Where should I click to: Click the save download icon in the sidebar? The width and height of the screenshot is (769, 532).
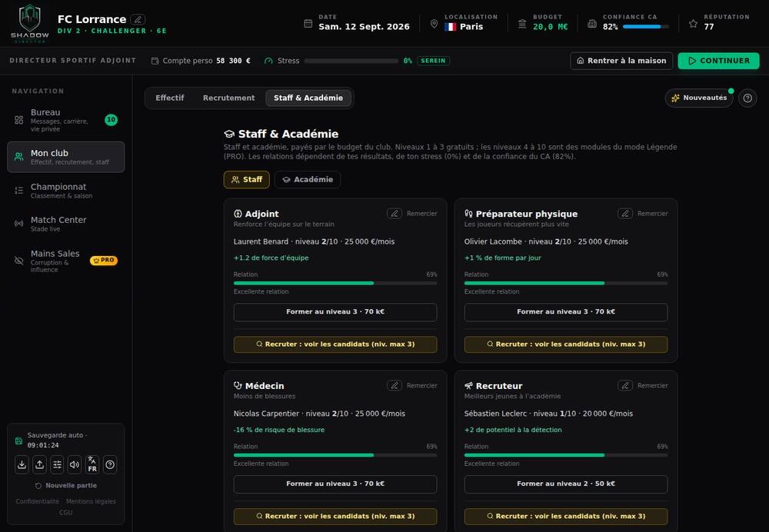[x=22, y=464]
